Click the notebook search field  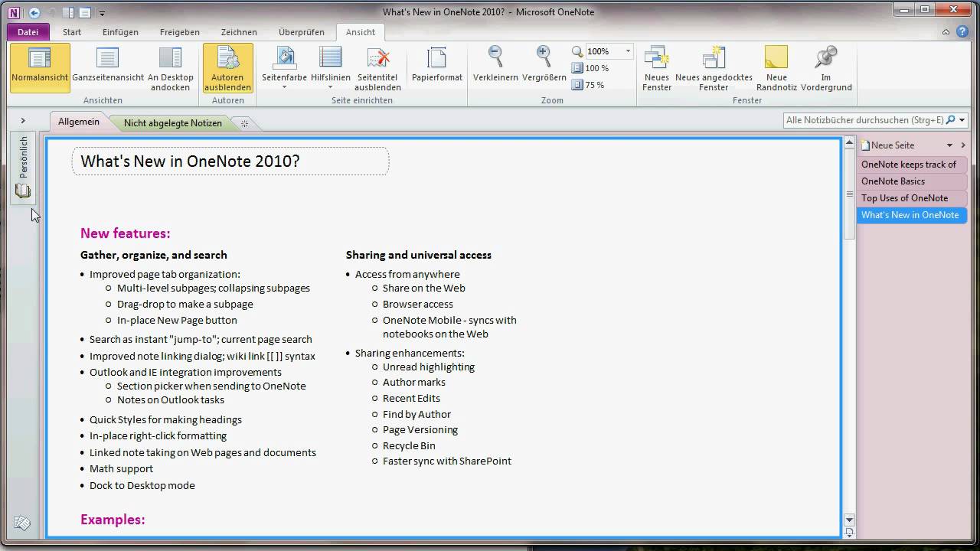864,120
